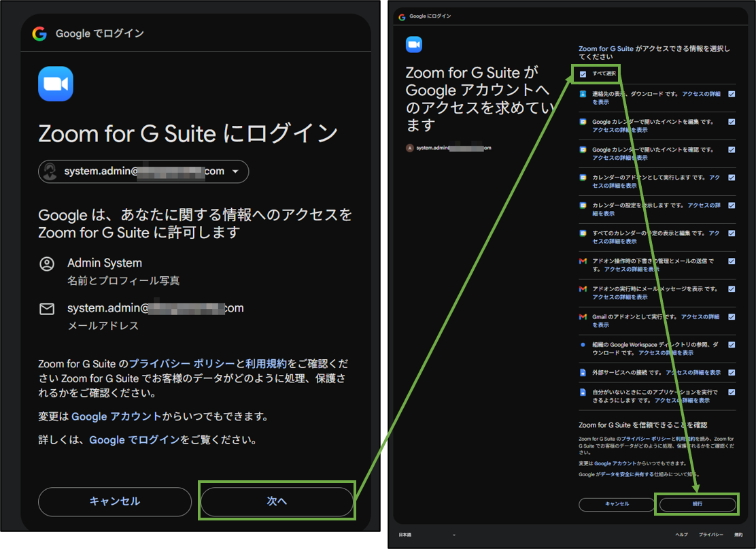Click the Admin System name text
The image size is (756, 549).
(105, 263)
